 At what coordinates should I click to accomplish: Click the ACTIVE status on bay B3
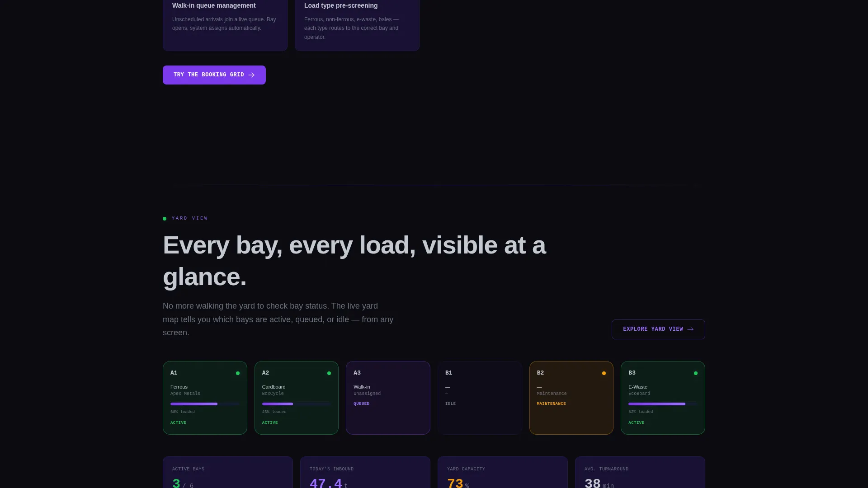point(636,423)
